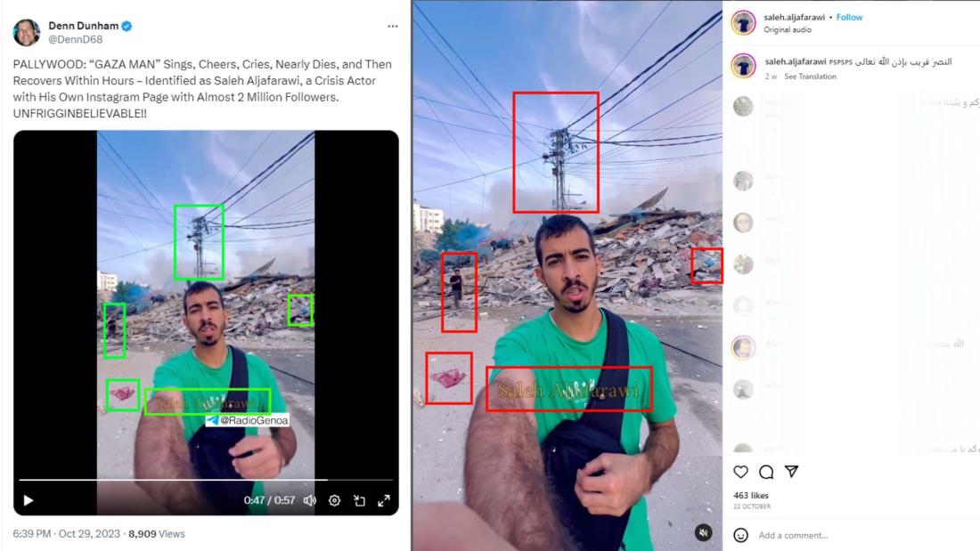Screen dimensions: 980x551
Task: Open fourth commenter's avatar
Action: (x=743, y=264)
